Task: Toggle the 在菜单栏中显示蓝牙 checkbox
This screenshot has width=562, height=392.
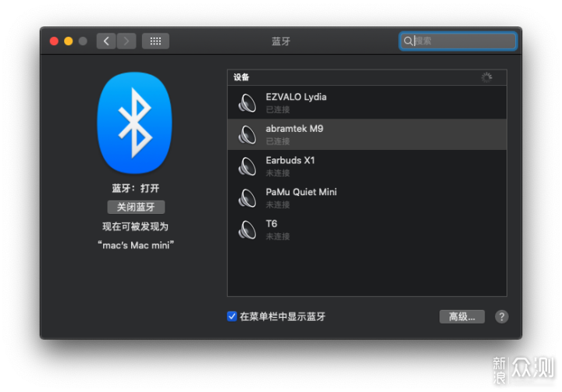Action: (x=232, y=316)
